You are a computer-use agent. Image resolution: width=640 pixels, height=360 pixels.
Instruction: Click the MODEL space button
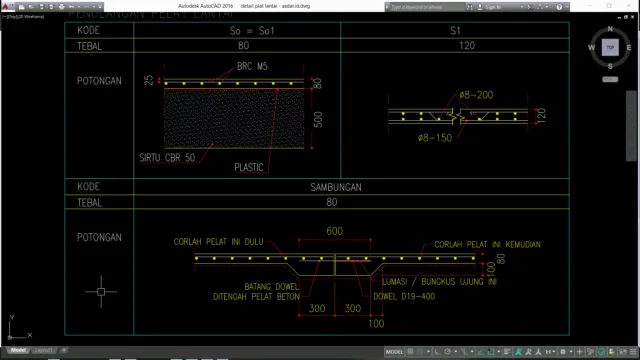click(x=394, y=352)
